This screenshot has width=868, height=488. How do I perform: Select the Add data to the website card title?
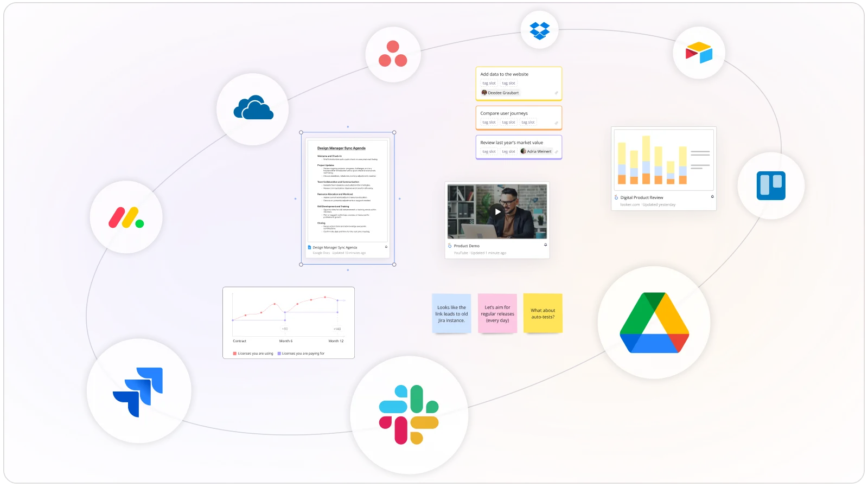pos(504,74)
